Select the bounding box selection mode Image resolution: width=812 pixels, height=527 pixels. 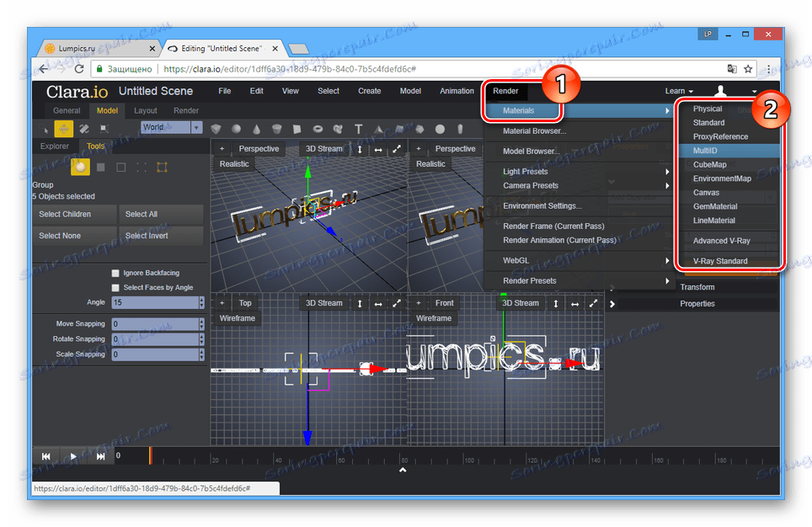pyautogui.click(x=162, y=167)
